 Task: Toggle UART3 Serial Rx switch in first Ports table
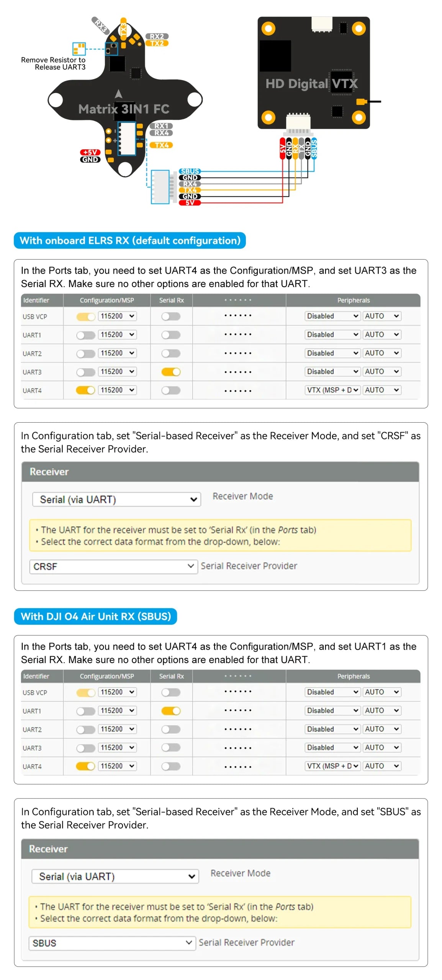pos(171,372)
